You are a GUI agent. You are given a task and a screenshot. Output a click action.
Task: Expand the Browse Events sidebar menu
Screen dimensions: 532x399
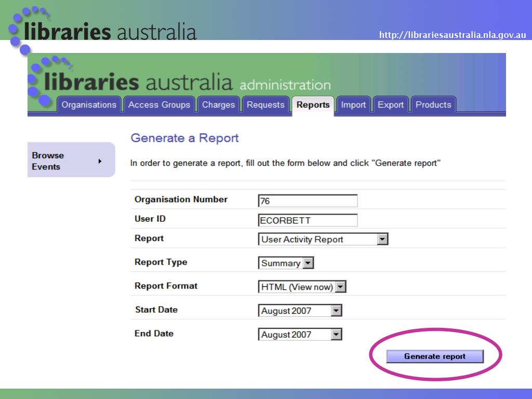coord(71,161)
